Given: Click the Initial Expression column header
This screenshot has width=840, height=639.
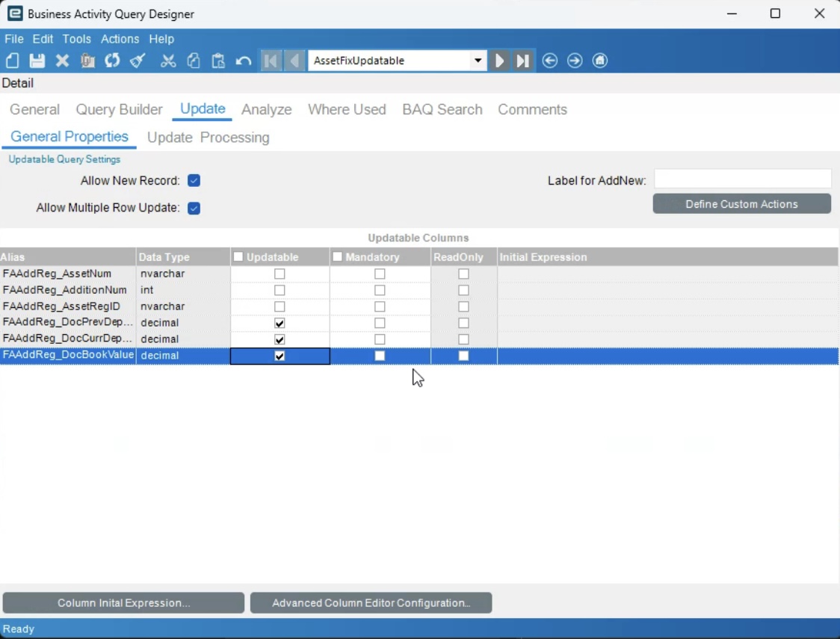Looking at the screenshot, I should [x=667, y=257].
